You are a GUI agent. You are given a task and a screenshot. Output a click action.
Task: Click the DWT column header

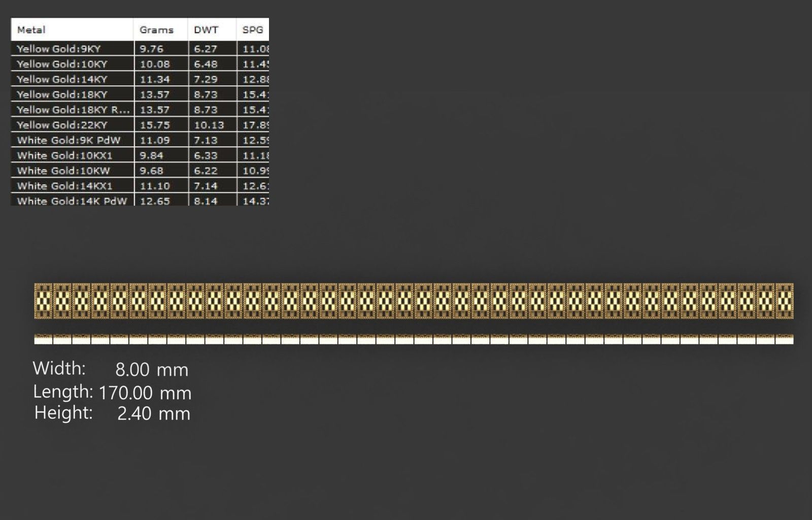pyautogui.click(x=212, y=29)
